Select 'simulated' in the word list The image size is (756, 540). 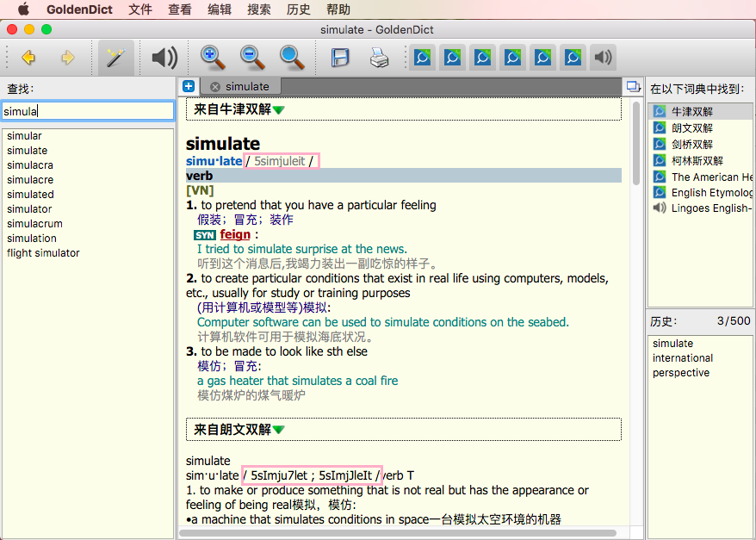pyautogui.click(x=30, y=195)
